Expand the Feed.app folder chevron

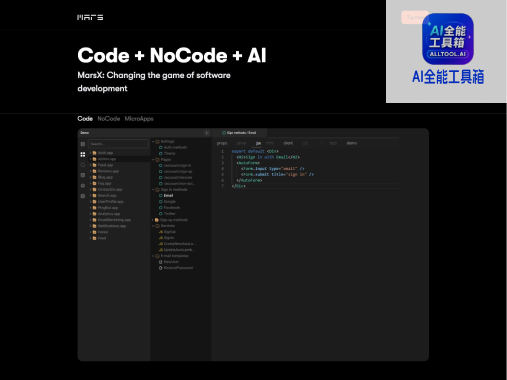(90, 165)
